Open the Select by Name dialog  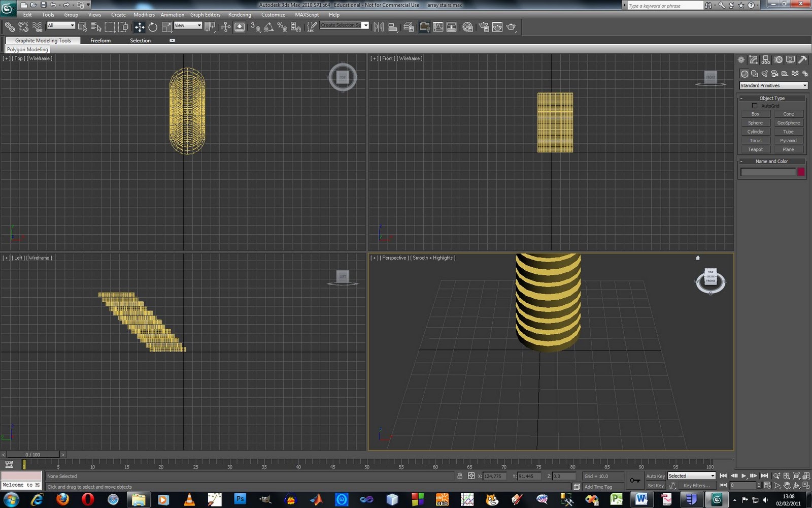tap(96, 27)
